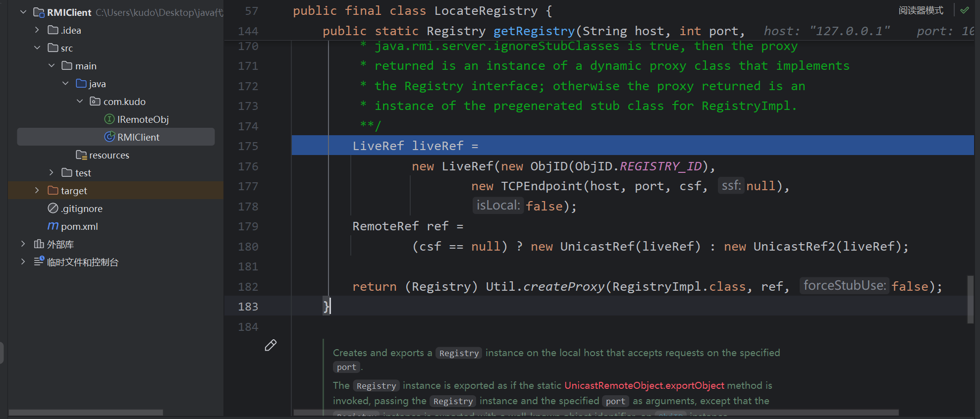Click the getRegistry method name
Image resolution: width=980 pixels, height=419 pixels.
(x=534, y=31)
